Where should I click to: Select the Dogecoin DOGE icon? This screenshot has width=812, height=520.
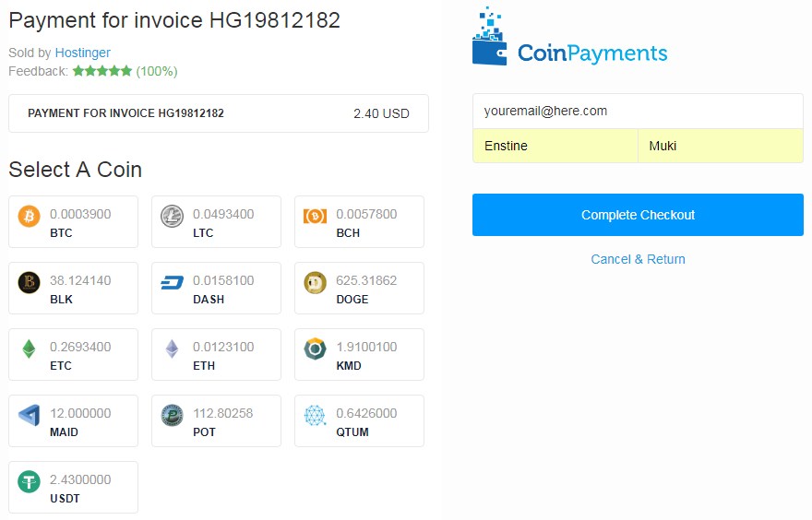click(315, 282)
